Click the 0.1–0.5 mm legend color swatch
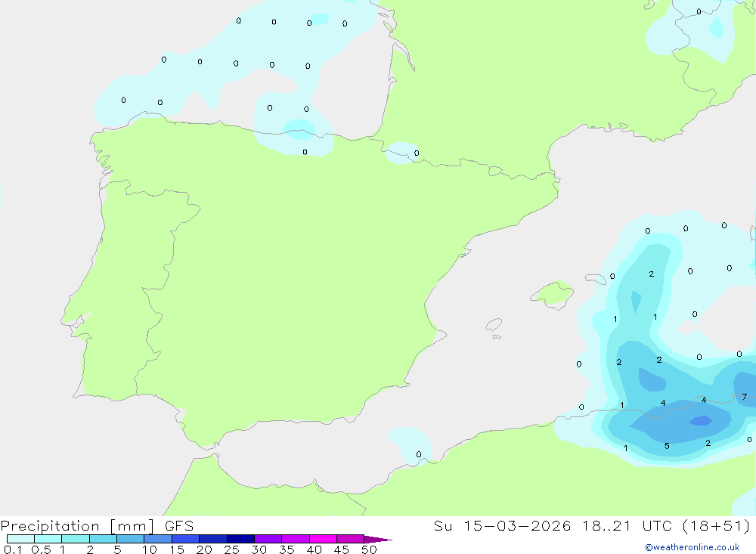 tap(20, 539)
